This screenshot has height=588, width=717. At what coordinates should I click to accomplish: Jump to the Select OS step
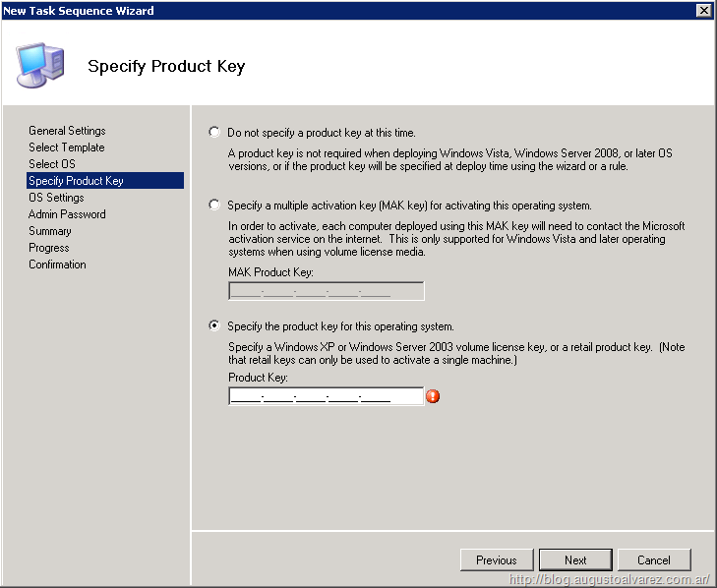point(51,164)
